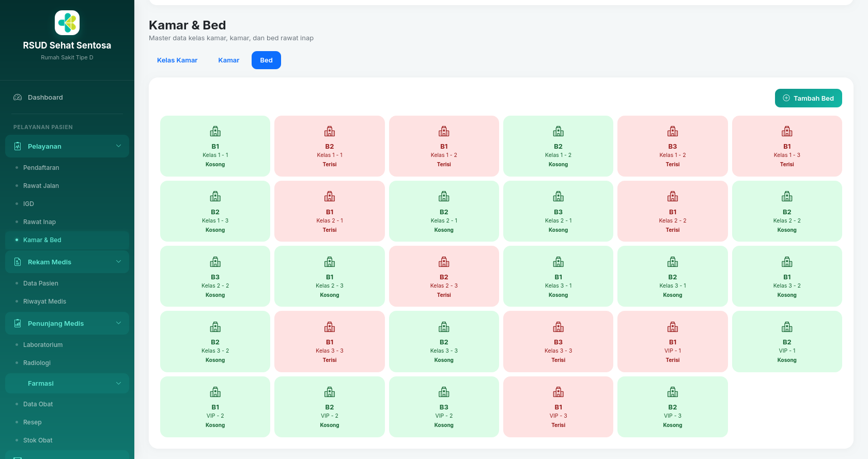
Task: Collapse the Pelayanan menu chevron
Action: tap(118, 146)
